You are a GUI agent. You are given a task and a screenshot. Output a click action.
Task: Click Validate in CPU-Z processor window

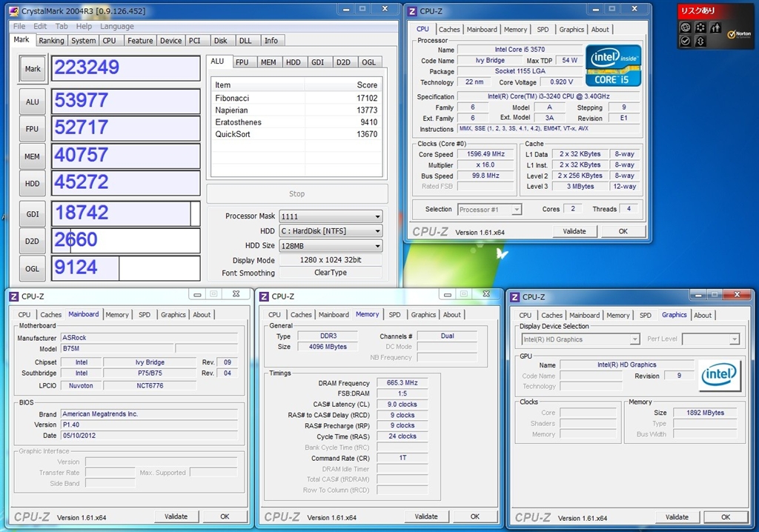coord(574,231)
